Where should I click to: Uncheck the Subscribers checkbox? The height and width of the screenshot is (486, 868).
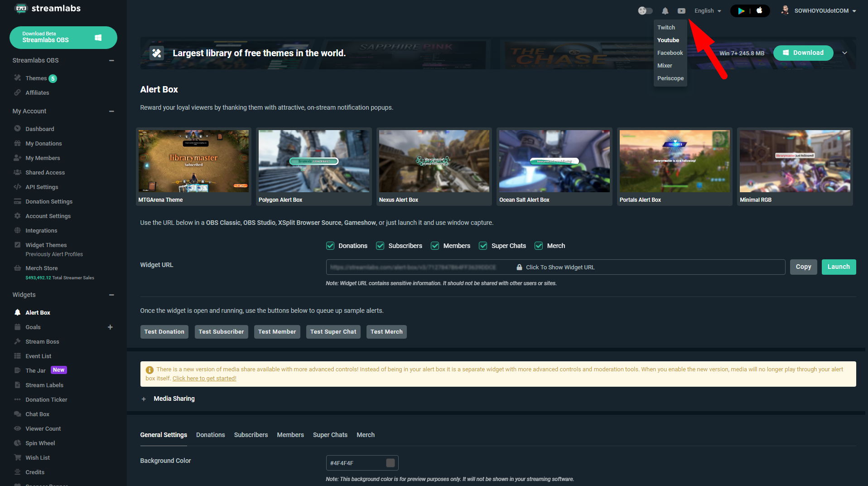[380, 246]
